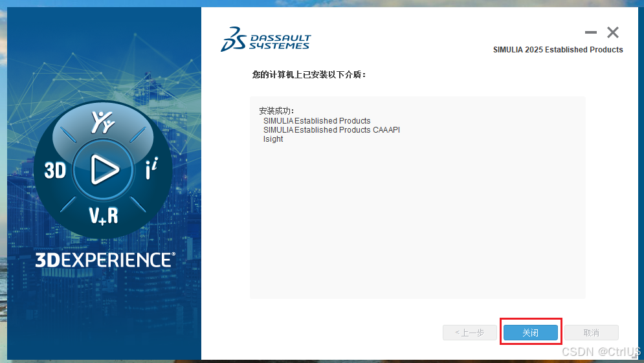The width and height of the screenshot is (644, 363).
Task: Click the 取消 (Cancel) button
Action: [x=592, y=333]
